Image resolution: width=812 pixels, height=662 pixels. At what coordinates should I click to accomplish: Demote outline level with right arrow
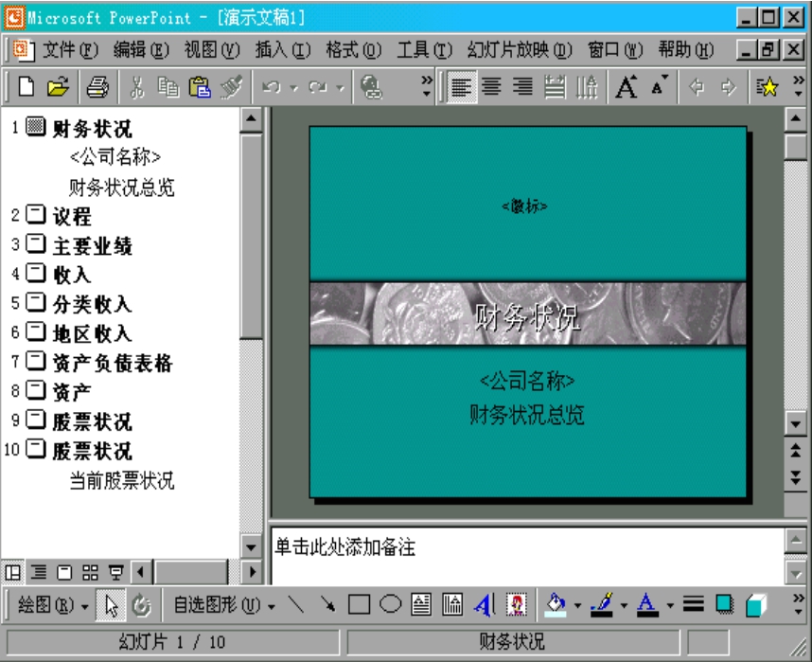pos(729,86)
